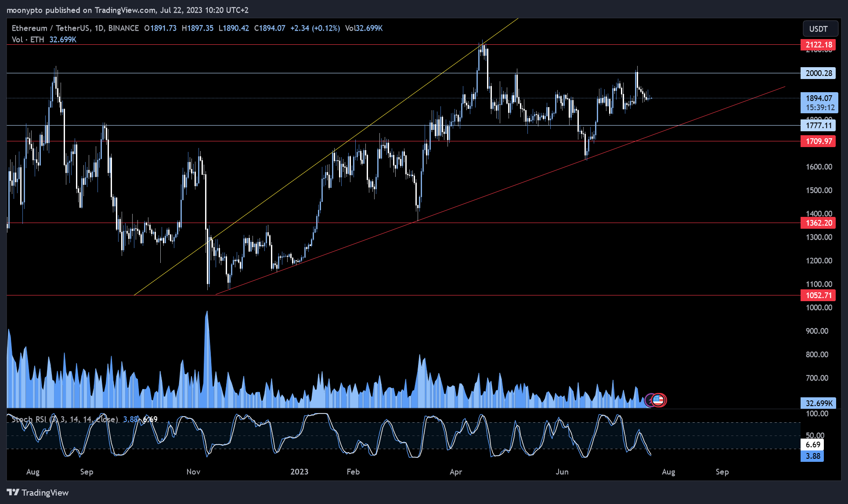Viewport: 848px width, 504px height.
Task: Click the 1200.00 tick on the price axis
Action: click(x=819, y=261)
